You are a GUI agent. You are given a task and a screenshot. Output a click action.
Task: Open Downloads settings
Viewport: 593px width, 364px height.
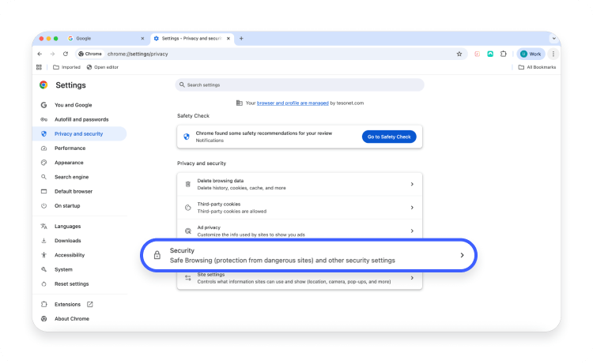click(68, 241)
